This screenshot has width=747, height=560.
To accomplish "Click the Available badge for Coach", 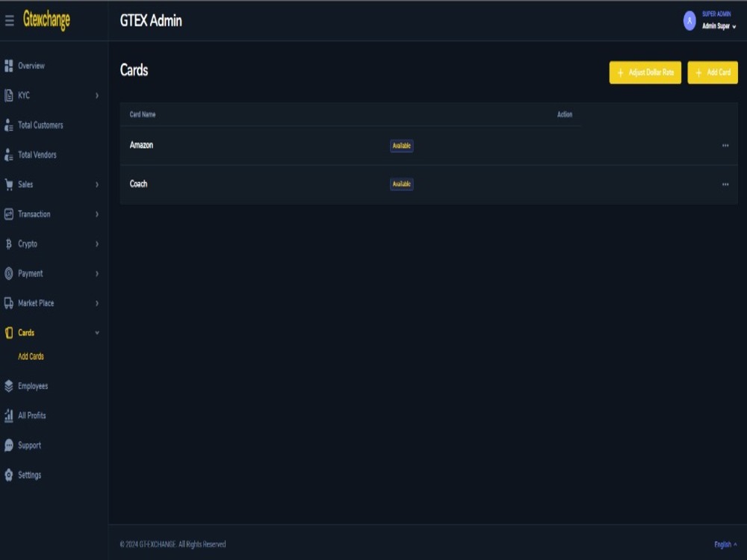I will 402,184.
